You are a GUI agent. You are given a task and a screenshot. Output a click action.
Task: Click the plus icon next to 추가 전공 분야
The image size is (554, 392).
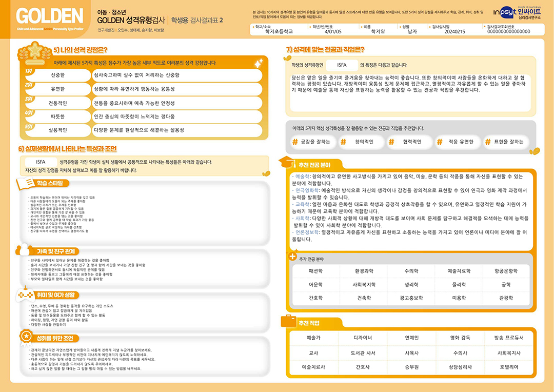(x=292, y=256)
